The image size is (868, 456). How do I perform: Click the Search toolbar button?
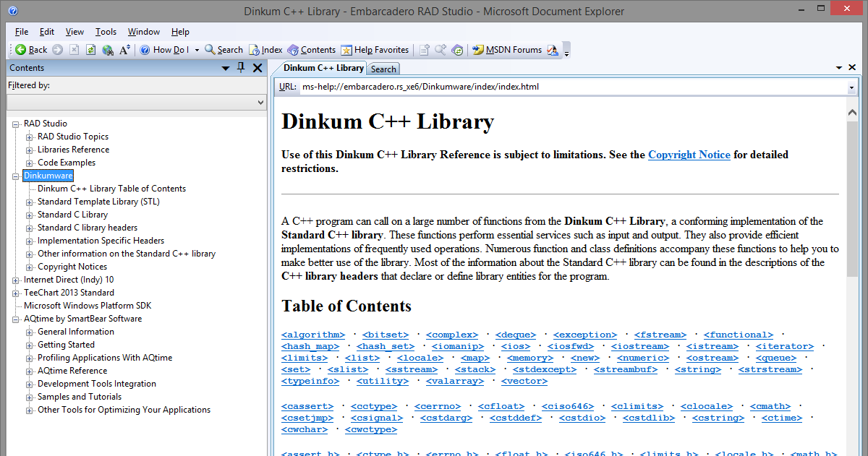(x=224, y=50)
